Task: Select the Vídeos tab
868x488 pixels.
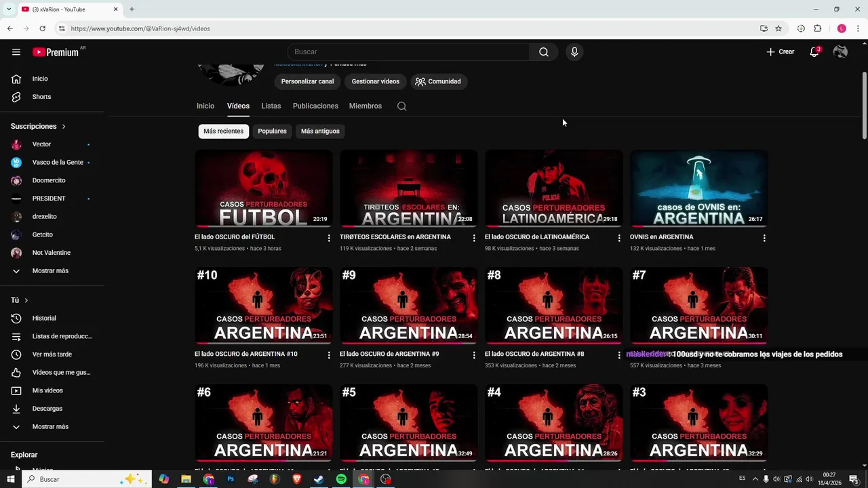Action: 238,106
